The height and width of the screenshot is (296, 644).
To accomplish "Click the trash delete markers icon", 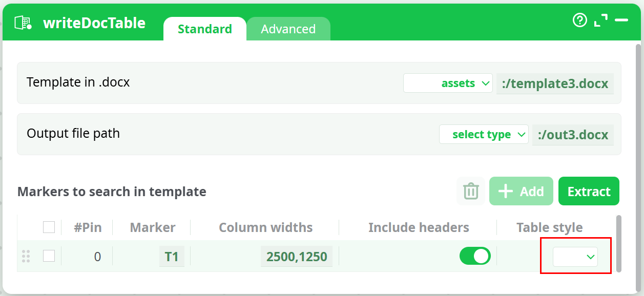I will [x=471, y=192].
